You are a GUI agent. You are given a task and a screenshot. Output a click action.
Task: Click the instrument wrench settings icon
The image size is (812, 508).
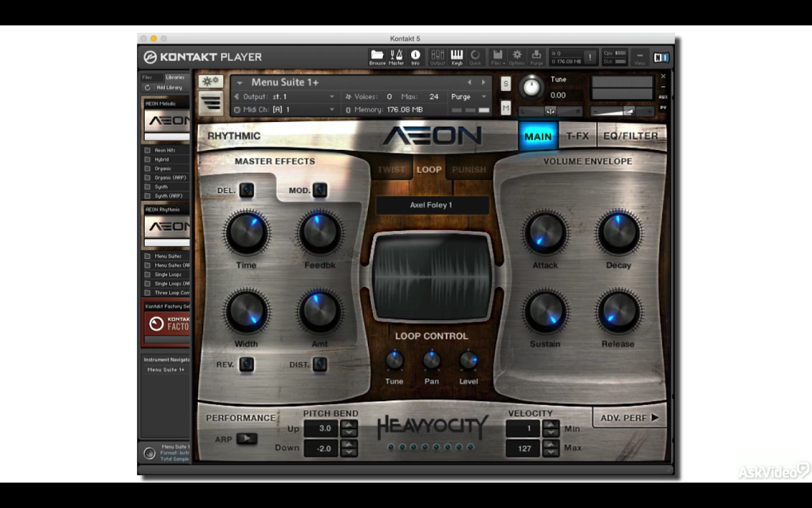pos(210,81)
